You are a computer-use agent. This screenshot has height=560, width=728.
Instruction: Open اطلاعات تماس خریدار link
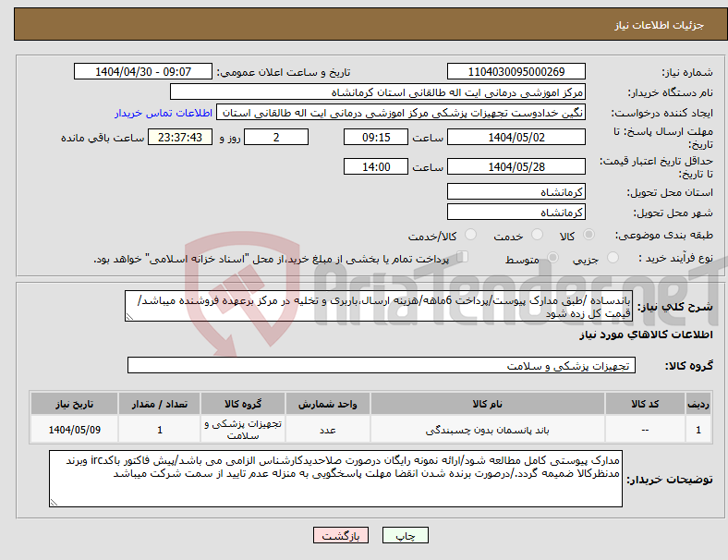tap(164, 113)
